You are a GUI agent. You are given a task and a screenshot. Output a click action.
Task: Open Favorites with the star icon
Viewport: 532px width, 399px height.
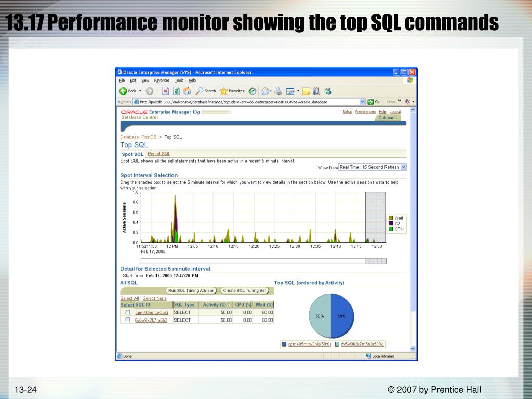coord(224,91)
